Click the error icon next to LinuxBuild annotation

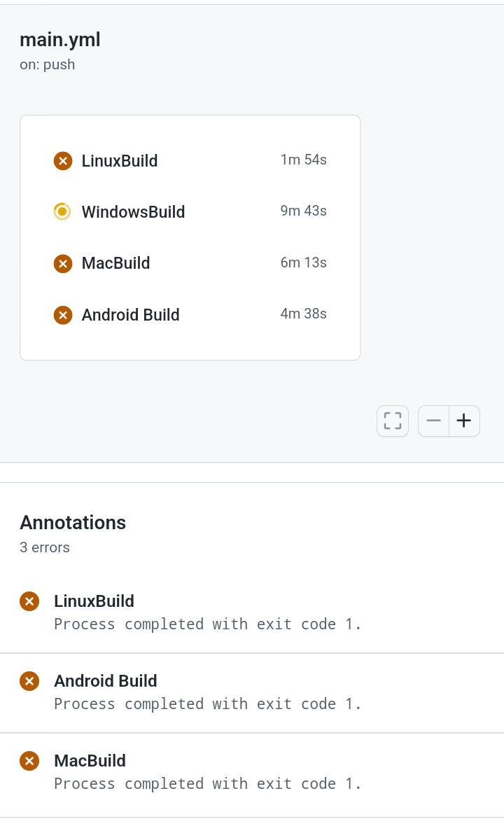[29, 601]
